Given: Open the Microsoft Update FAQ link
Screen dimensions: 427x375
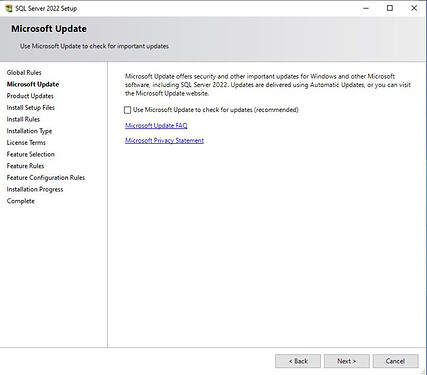Looking at the screenshot, I should [x=156, y=126].
